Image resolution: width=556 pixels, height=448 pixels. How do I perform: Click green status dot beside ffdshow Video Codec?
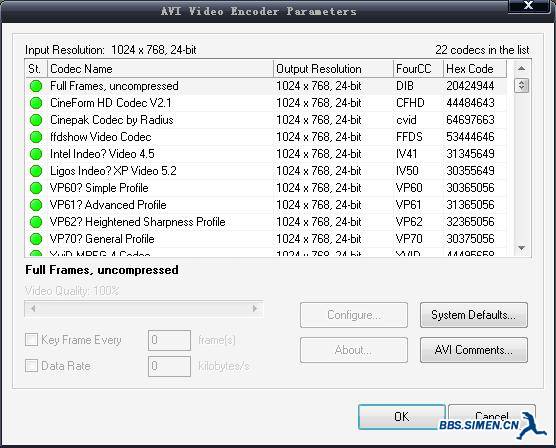coord(36,137)
